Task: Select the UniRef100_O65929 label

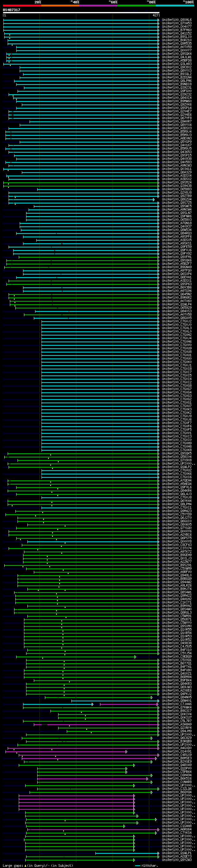Action: click(x=177, y=308)
